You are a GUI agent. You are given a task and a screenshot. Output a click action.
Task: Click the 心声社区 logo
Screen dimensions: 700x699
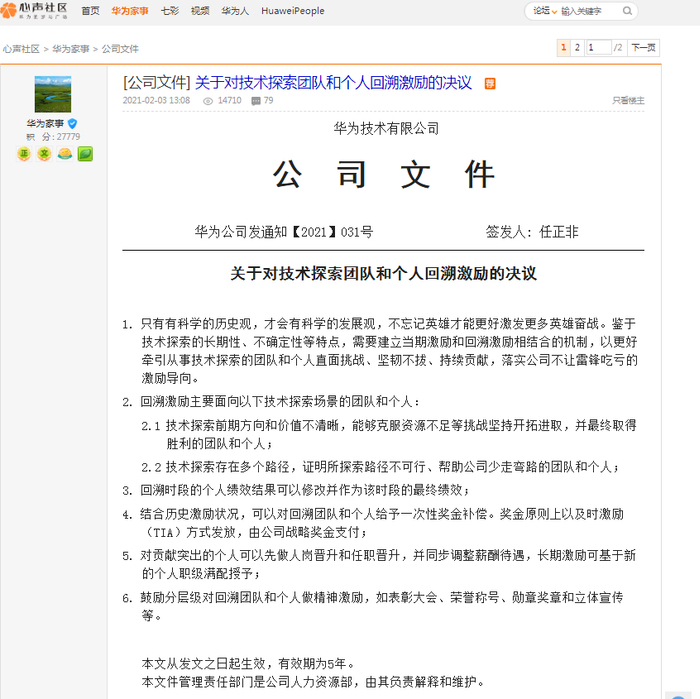[x=34, y=10]
